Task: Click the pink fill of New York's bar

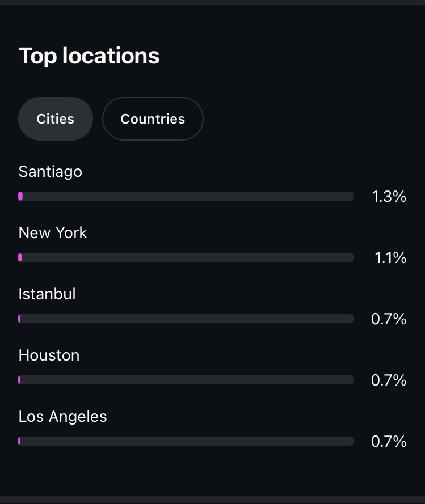Action: tap(20, 257)
